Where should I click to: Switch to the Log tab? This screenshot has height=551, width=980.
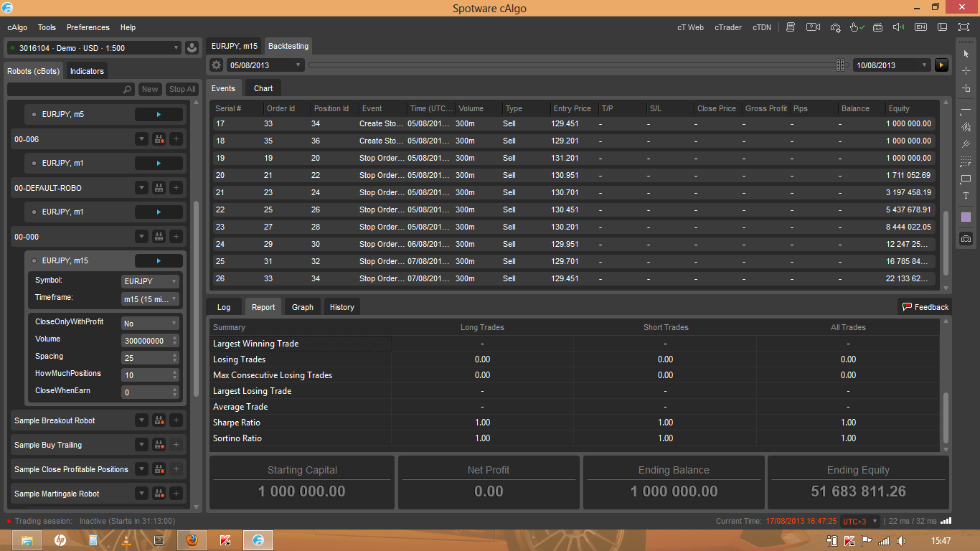[224, 307]
